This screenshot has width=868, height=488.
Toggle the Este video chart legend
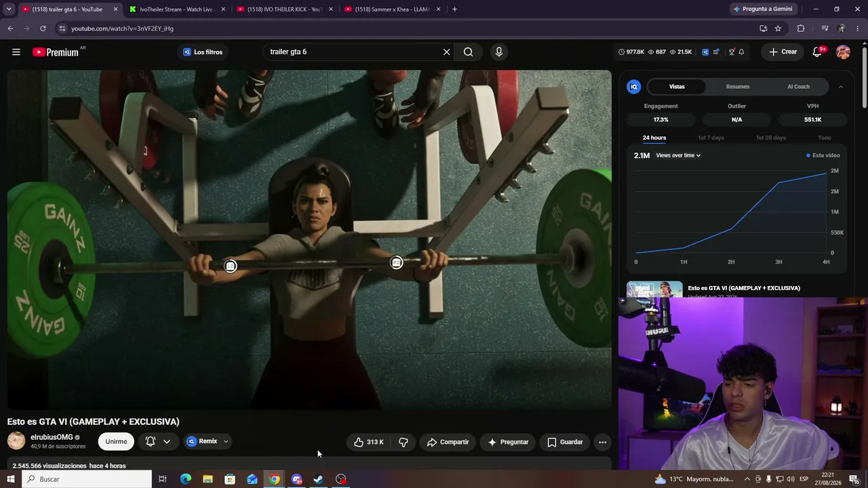click(823, 155)
